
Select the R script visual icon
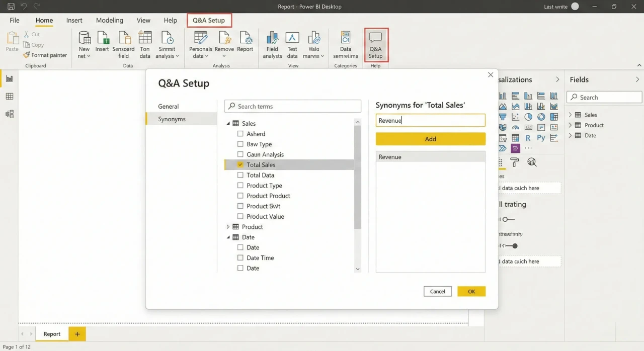528,138
